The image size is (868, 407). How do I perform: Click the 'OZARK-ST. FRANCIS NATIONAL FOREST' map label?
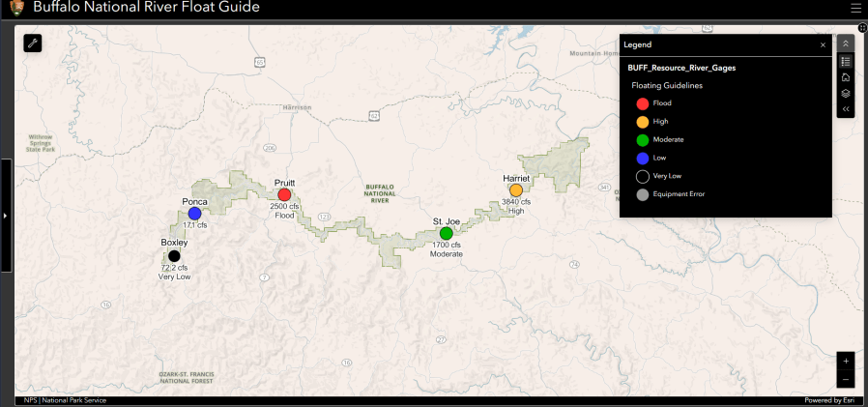pos(186,378)
